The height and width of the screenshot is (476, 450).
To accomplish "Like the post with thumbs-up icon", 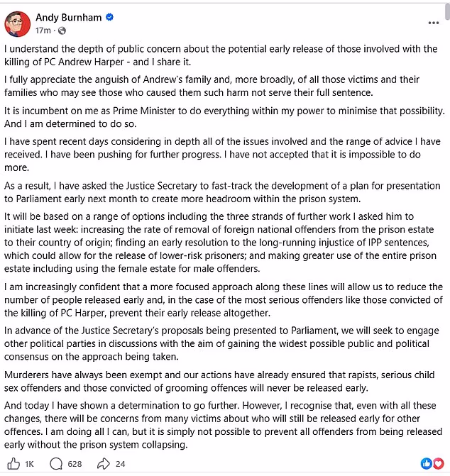I will click(x=13, y=464).
